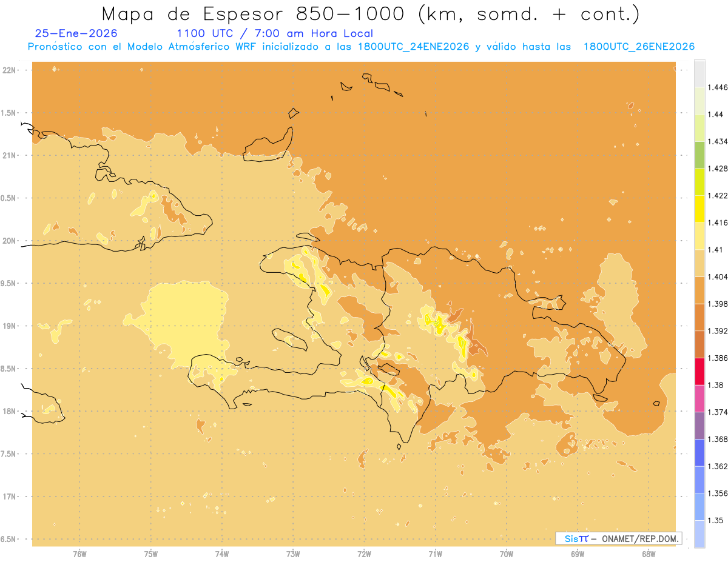The height and width of the screenshot is (562, 728).
Task: Click the 1.416 legend value
Action: 718,223
